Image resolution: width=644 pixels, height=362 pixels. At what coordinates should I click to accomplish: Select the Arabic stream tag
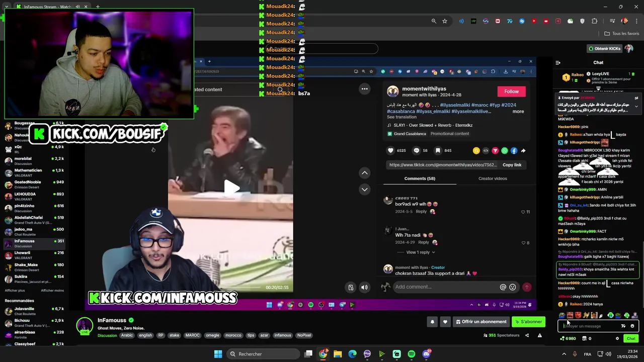click(x=127, y=335)
